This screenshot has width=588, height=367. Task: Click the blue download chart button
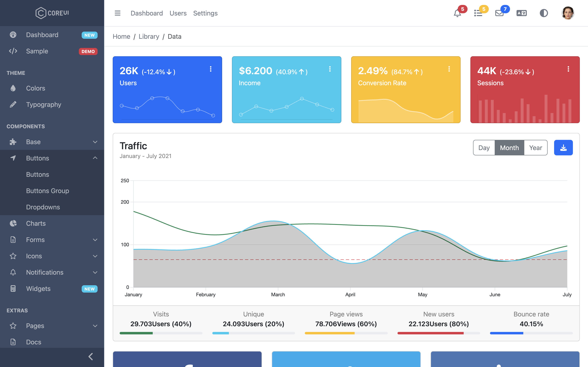[563, 148]
